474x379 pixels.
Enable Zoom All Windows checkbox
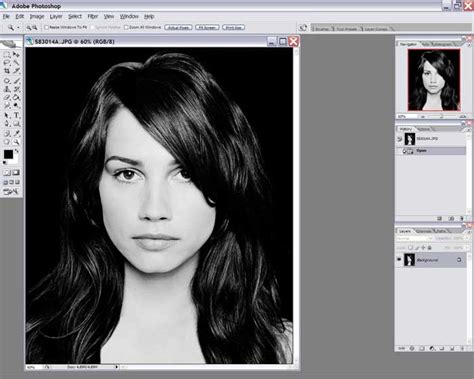126,27
